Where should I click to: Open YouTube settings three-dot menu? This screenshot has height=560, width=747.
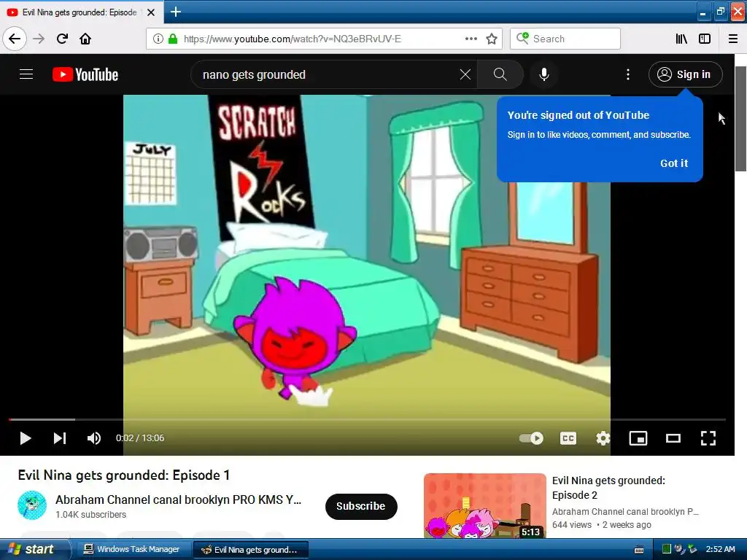pyautogui.click(x=628, y=74)
